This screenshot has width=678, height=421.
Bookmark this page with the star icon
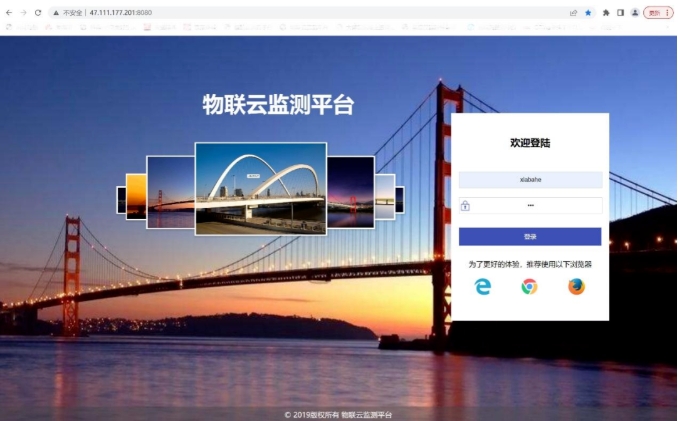click(x=588, y=12)
